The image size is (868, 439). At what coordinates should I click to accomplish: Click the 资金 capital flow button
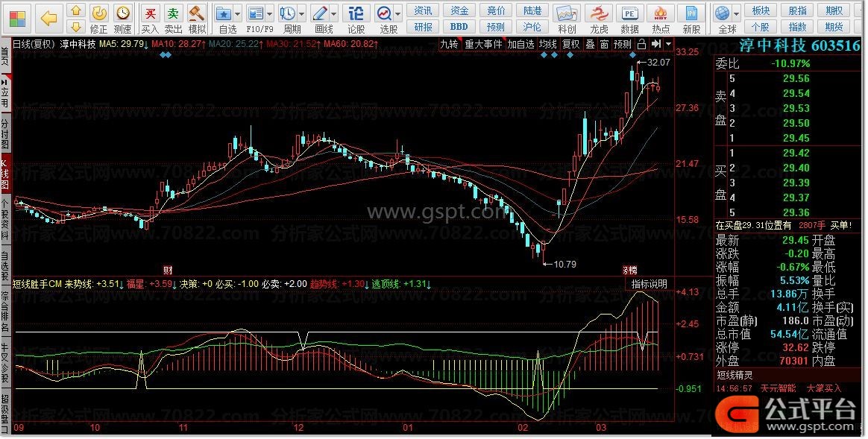pyautogui.click(x=459, y=10)
